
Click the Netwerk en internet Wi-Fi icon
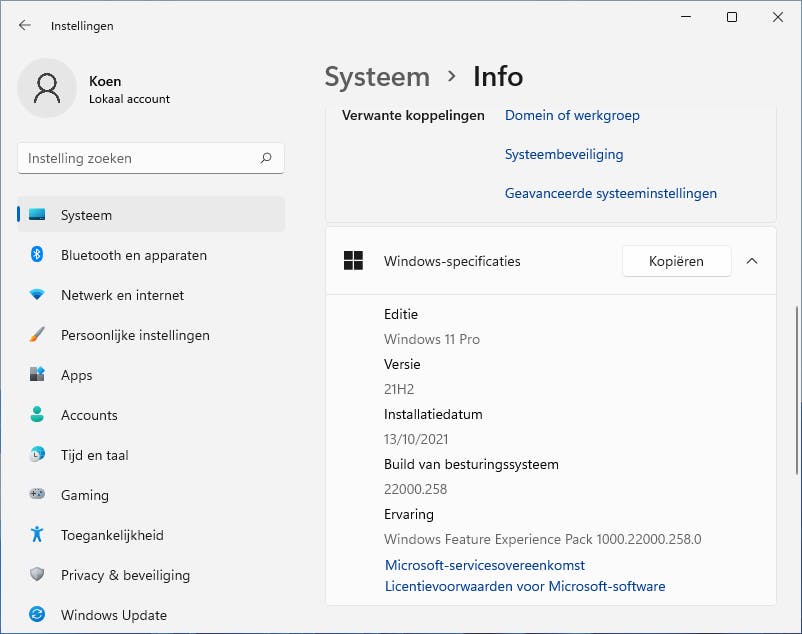click(37, 295)
